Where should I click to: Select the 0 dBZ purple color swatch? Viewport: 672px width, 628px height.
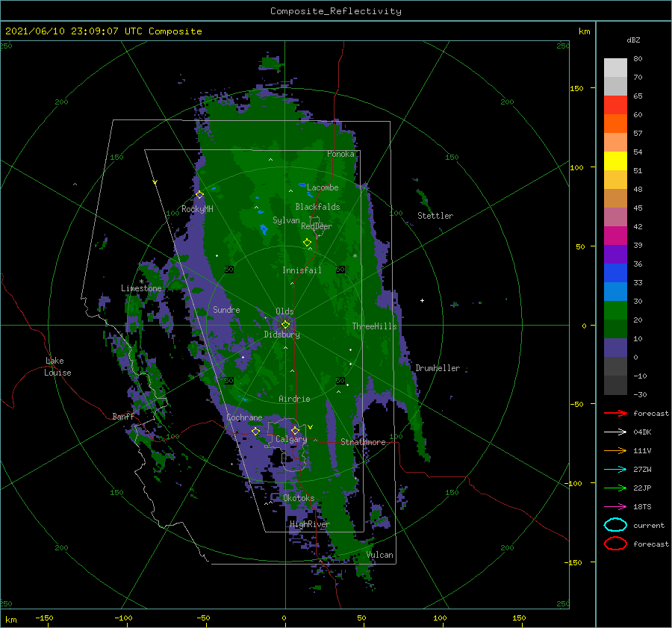click(615, 348)
